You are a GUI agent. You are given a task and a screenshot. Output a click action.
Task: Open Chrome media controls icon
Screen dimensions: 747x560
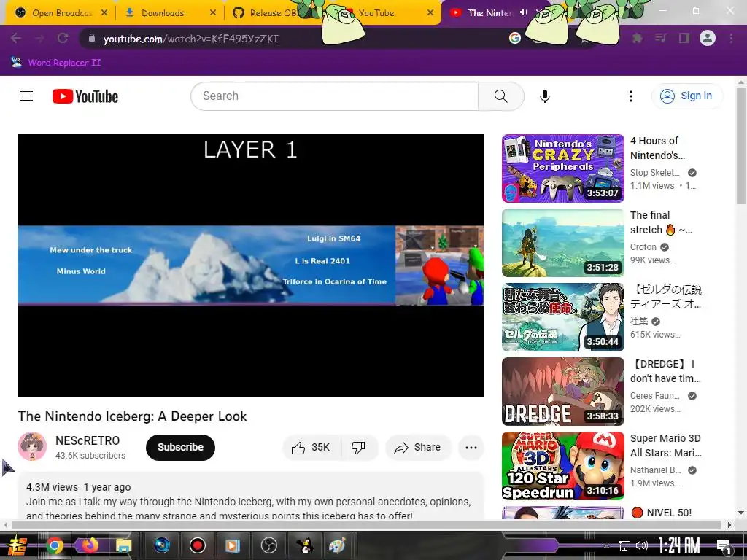click(x=660, y=38)
